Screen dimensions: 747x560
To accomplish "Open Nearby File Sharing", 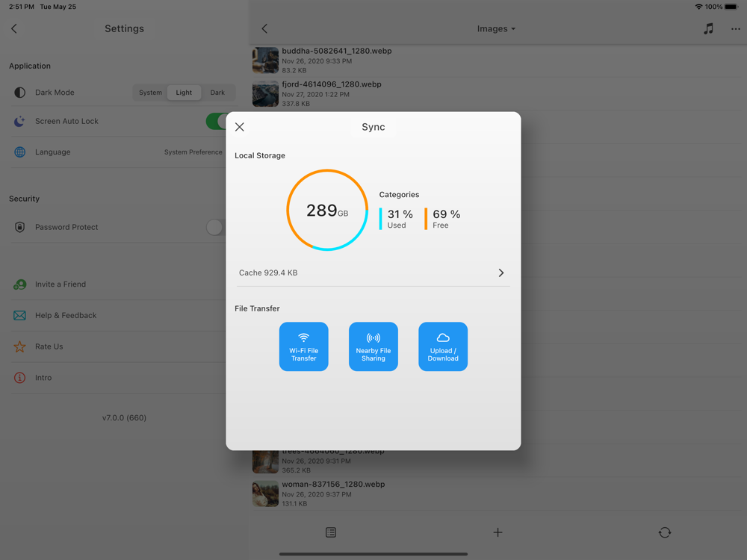I will [x=373, y=346].
